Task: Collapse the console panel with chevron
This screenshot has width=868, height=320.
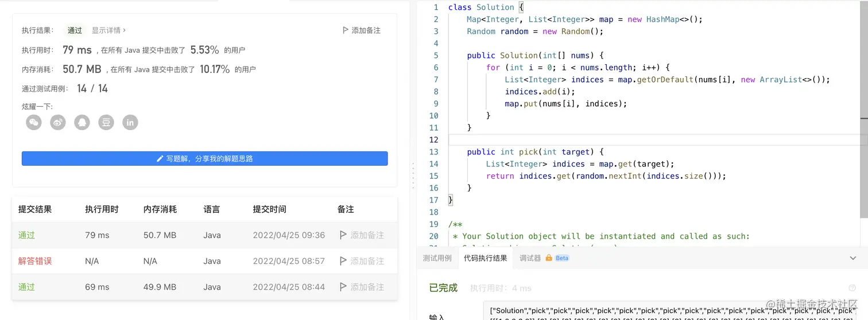Action: [852, 258]
